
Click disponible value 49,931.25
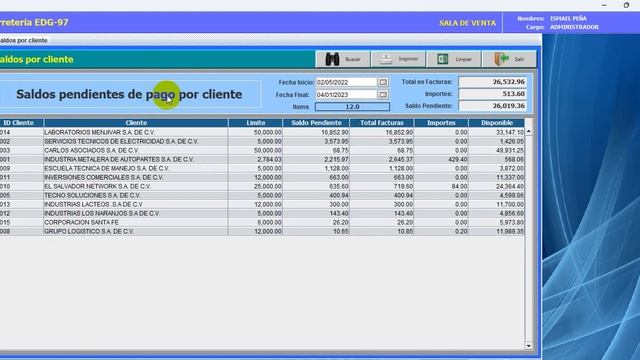pos(510,151)
